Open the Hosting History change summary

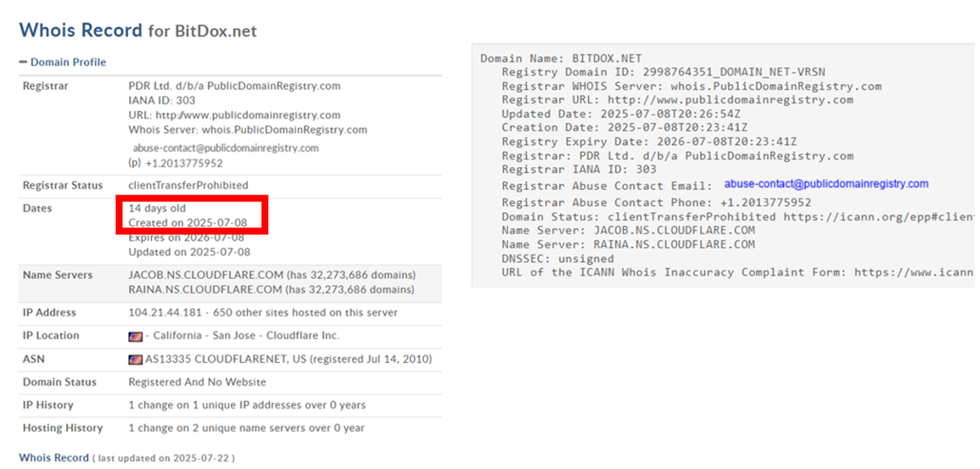pos(246,428)
